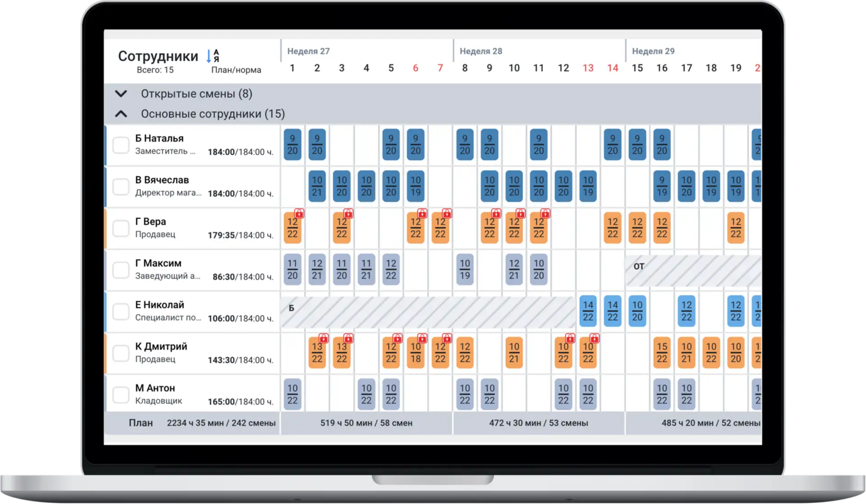Screen dimensions: 866x504
Task: Click the lock icon on К Дмитрий's day 13 shift
Action: (594, 338)
